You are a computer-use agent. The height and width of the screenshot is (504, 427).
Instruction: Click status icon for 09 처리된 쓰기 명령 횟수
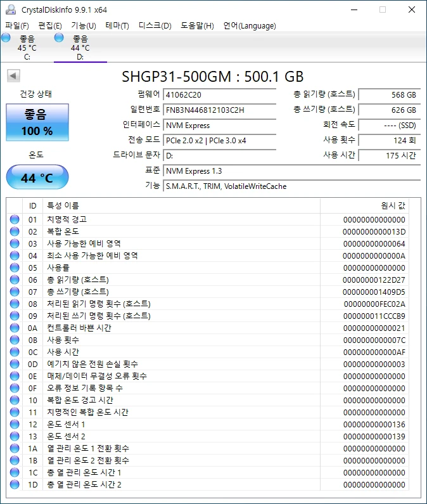(x=15, y=316)
